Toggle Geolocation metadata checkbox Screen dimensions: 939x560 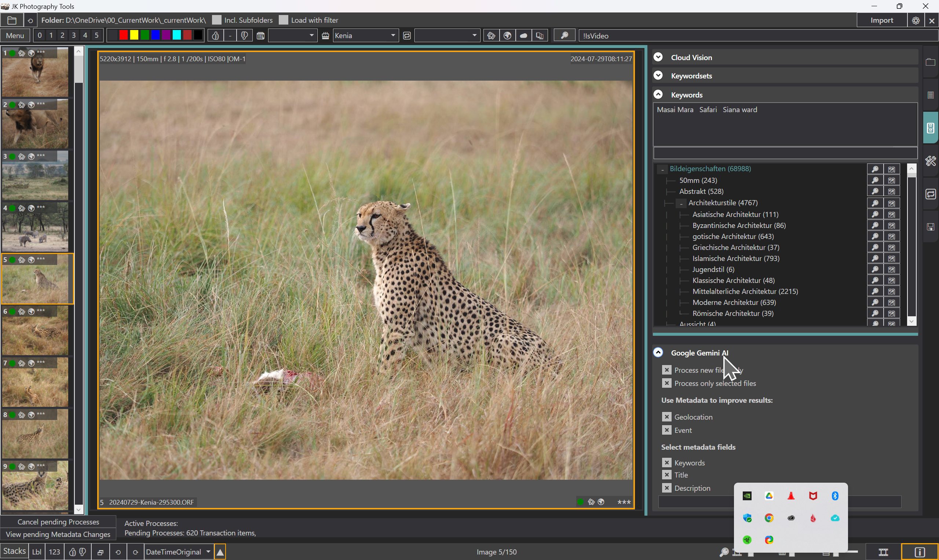(x=667, y=417)
